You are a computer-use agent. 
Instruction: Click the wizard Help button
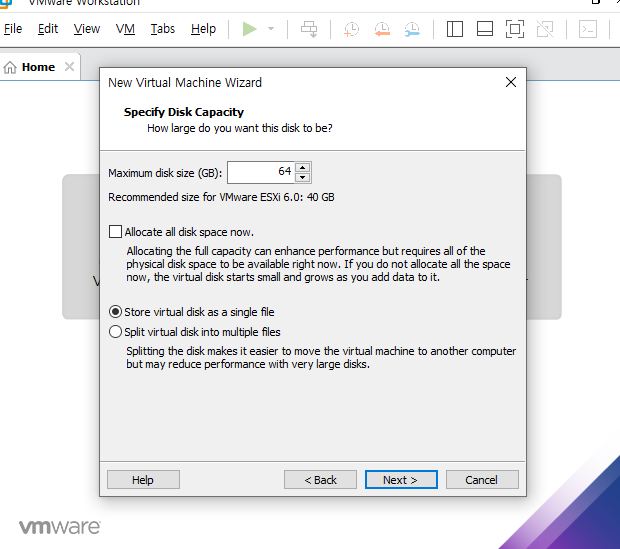143,480
